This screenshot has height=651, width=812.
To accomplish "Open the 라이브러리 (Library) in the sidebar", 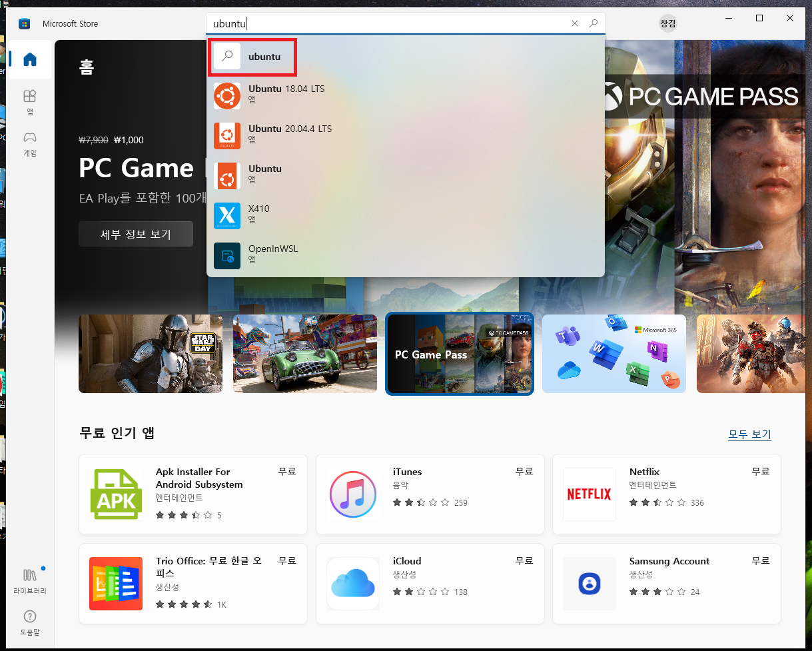I will click(x=30, y=581).
